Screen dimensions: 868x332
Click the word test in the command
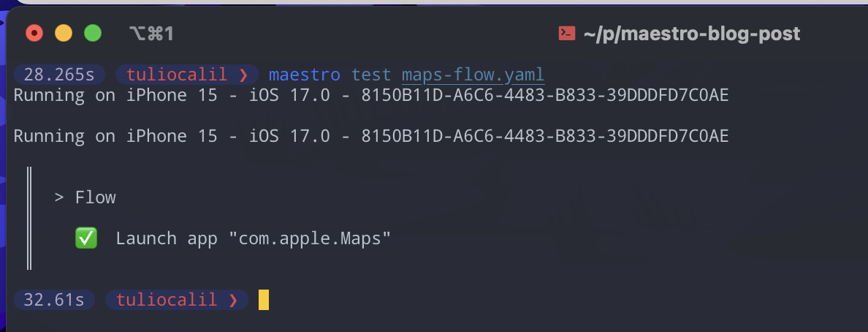371,75
